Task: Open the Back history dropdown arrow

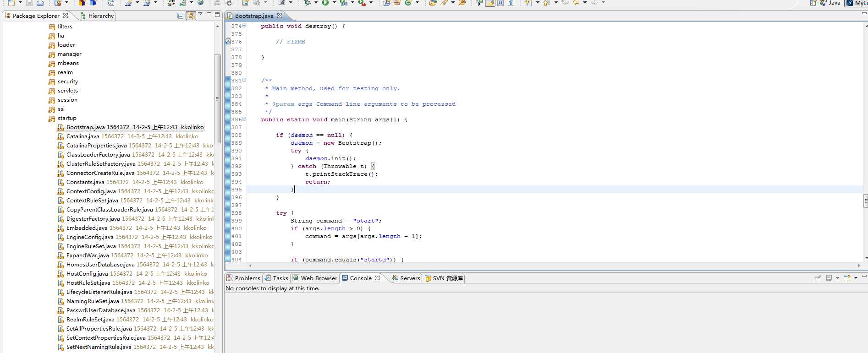Action: click(x=585, y=3)
